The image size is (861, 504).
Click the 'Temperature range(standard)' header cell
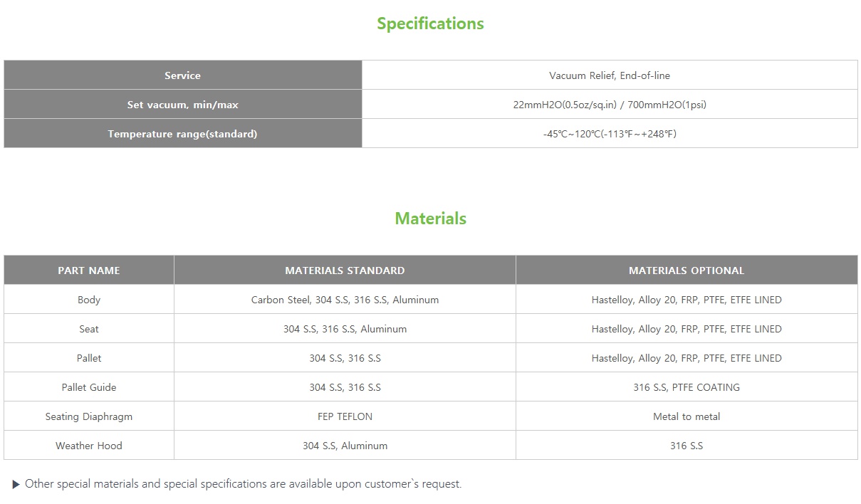(182, 134)
